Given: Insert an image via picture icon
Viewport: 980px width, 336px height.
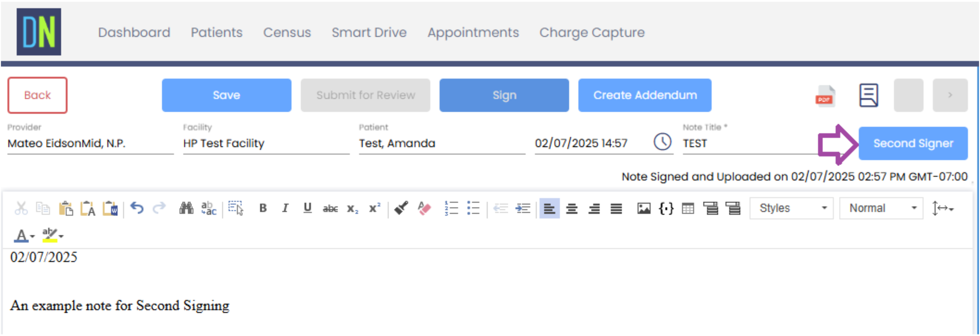Looking at the screenshot, I should (644, 208).
